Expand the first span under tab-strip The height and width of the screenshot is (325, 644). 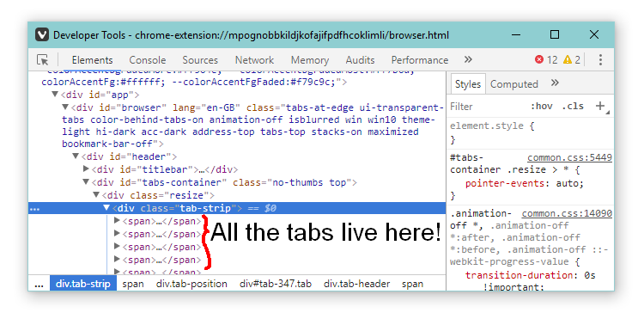tap(117, 220)
